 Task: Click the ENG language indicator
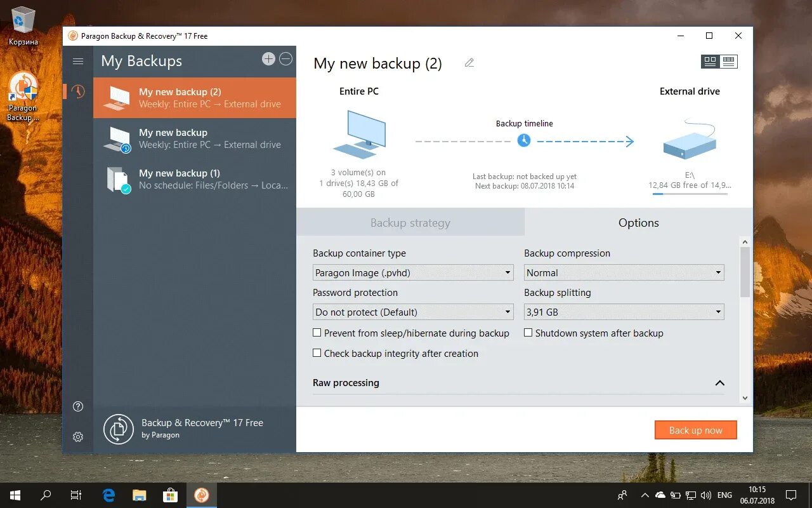point(724,495)
